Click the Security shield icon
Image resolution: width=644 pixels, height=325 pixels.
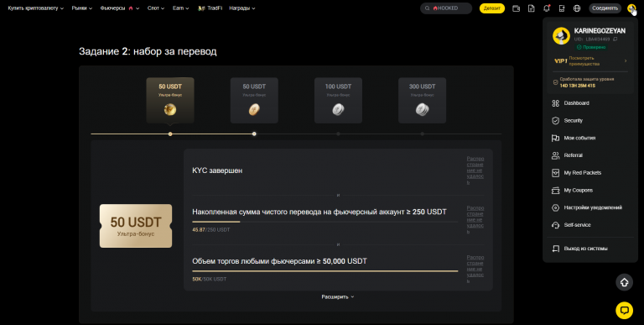point(556,121)
